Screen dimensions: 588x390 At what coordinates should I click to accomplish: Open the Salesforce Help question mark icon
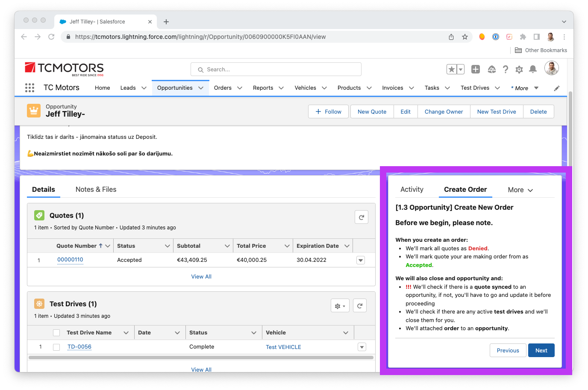pyautogui.click(x=506, y=69)
